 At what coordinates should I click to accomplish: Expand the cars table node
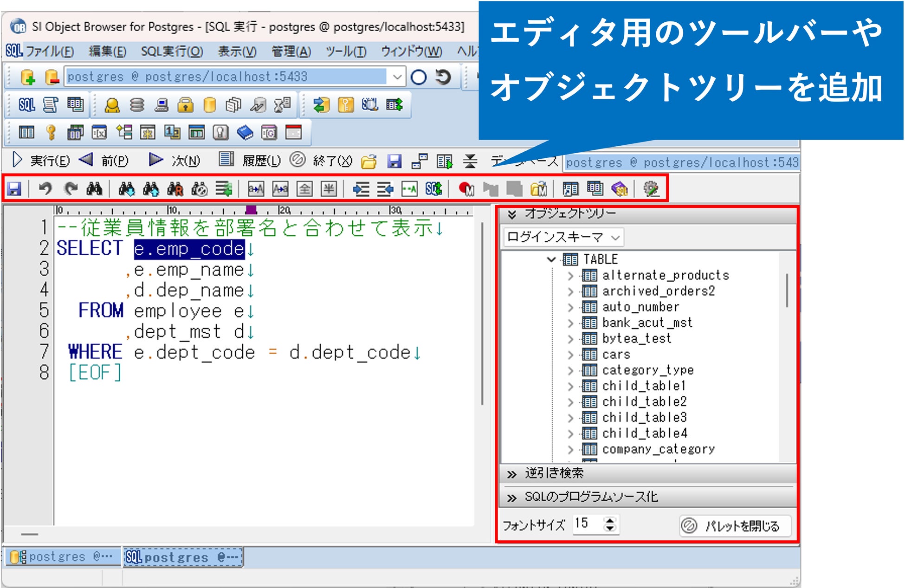(x=571, y=355)
